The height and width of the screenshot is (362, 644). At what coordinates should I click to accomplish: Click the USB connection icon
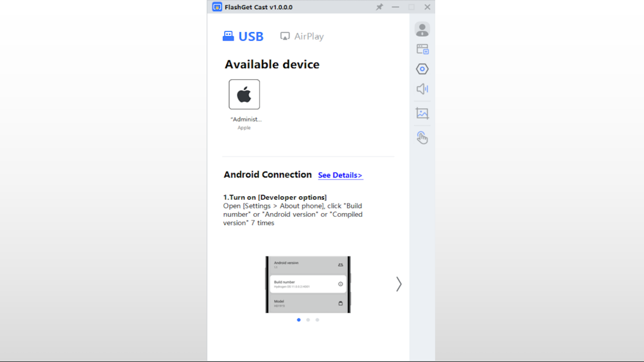click(228, 36)
